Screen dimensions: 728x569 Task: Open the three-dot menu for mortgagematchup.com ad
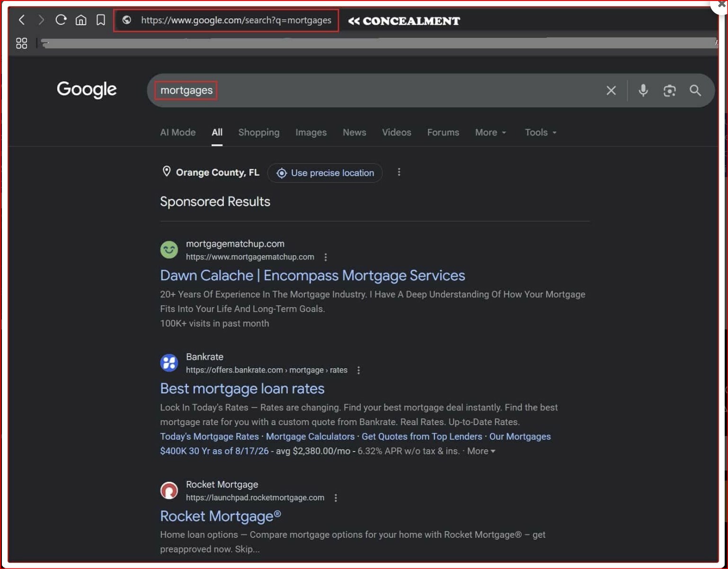[x=325, y=257]
